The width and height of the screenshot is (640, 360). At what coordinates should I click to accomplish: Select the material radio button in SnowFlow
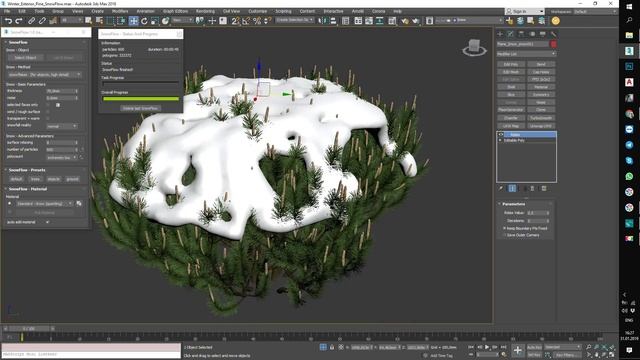(10, 203)
